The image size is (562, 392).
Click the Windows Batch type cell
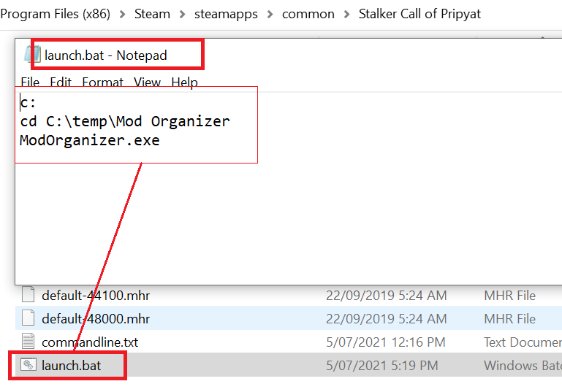point(523,366)
